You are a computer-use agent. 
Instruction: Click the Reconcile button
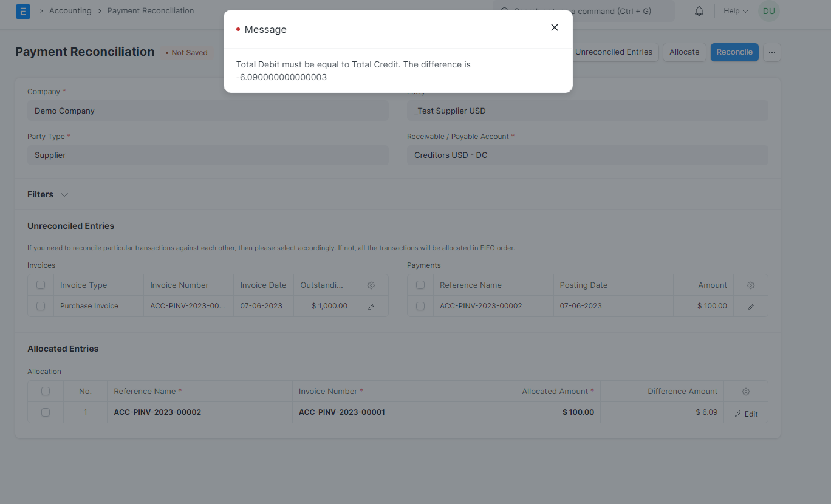pos(734,52)
